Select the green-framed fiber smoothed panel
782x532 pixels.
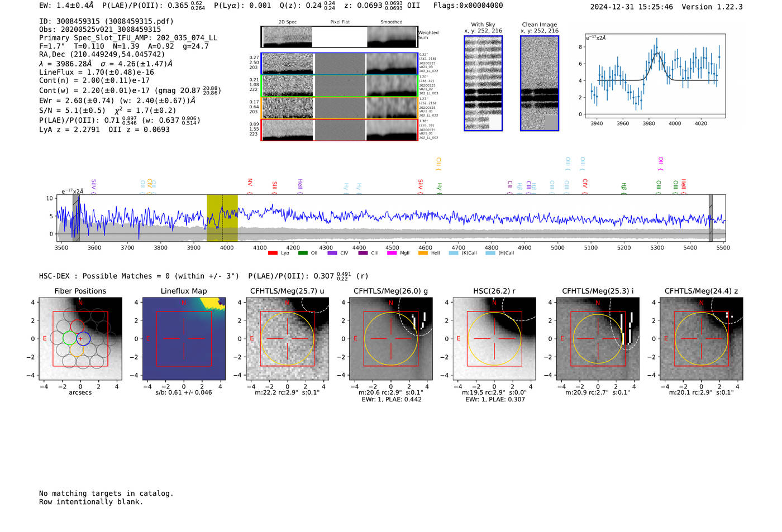point(392,86)
